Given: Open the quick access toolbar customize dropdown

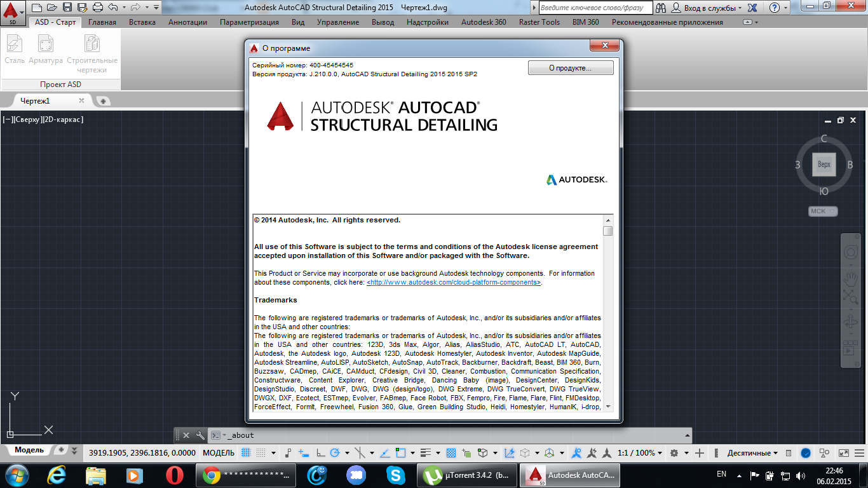Looking at the screenshot, I should pos(156,8).
